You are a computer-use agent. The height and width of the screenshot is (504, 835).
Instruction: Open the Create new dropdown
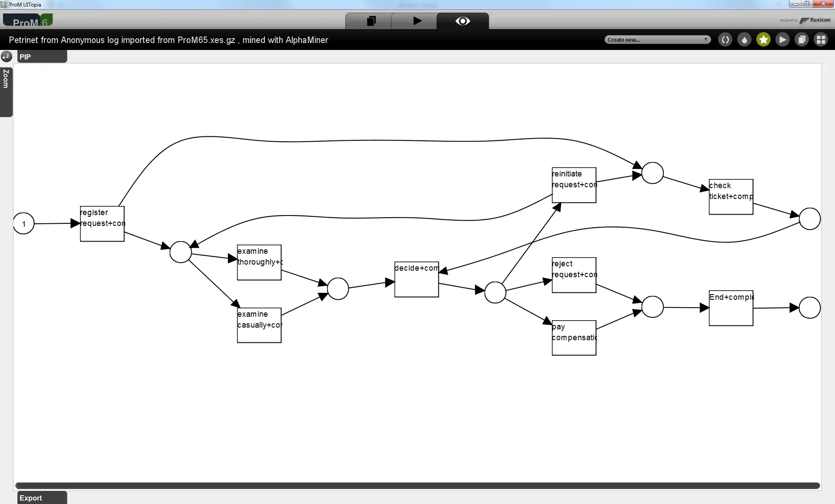click(657, 40)
